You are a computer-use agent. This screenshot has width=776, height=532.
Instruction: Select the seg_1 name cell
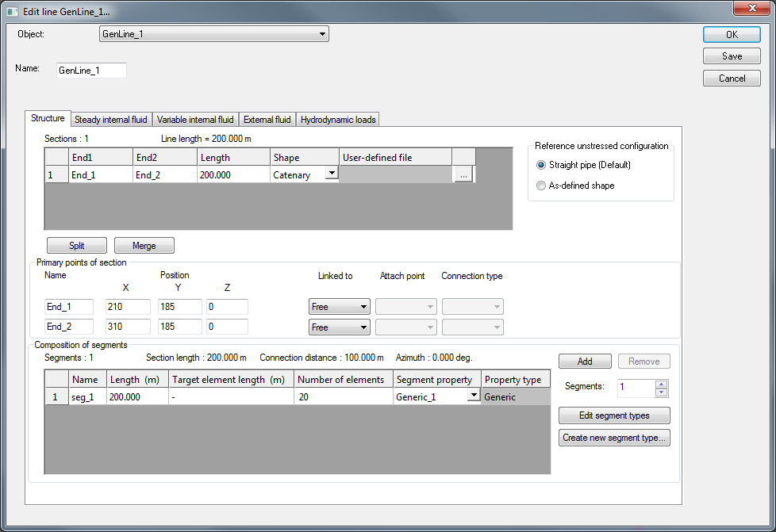click(x=87, y=396)
